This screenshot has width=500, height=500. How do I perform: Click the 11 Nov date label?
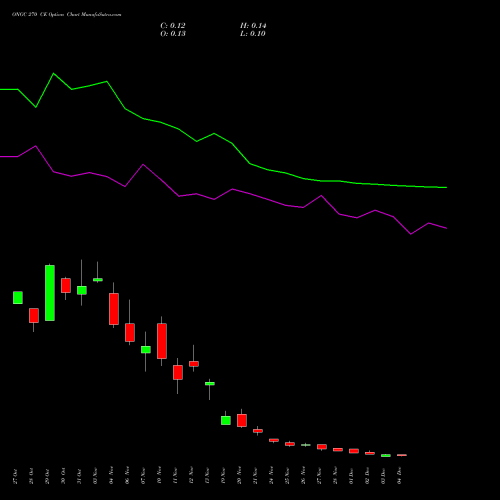175,476
